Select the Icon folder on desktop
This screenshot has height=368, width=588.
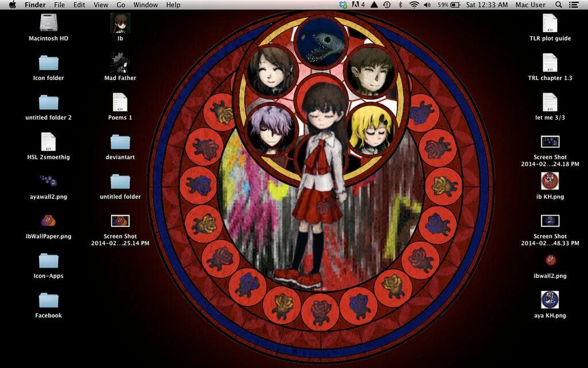tap(48, 62)
